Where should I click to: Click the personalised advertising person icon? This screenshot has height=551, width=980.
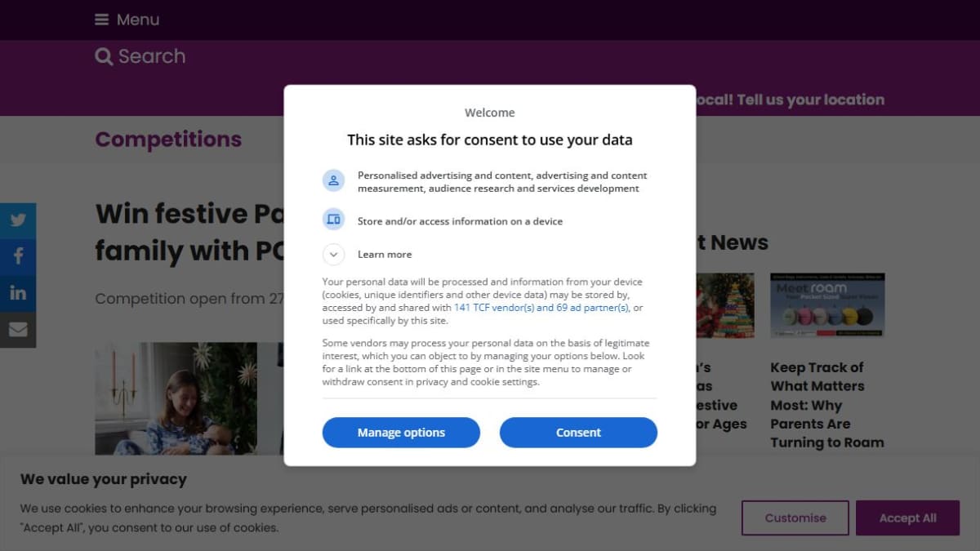tap(333, 181)
